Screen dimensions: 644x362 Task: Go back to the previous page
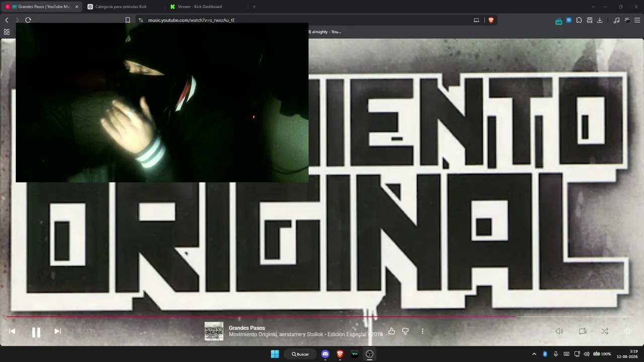pos(7,20)
